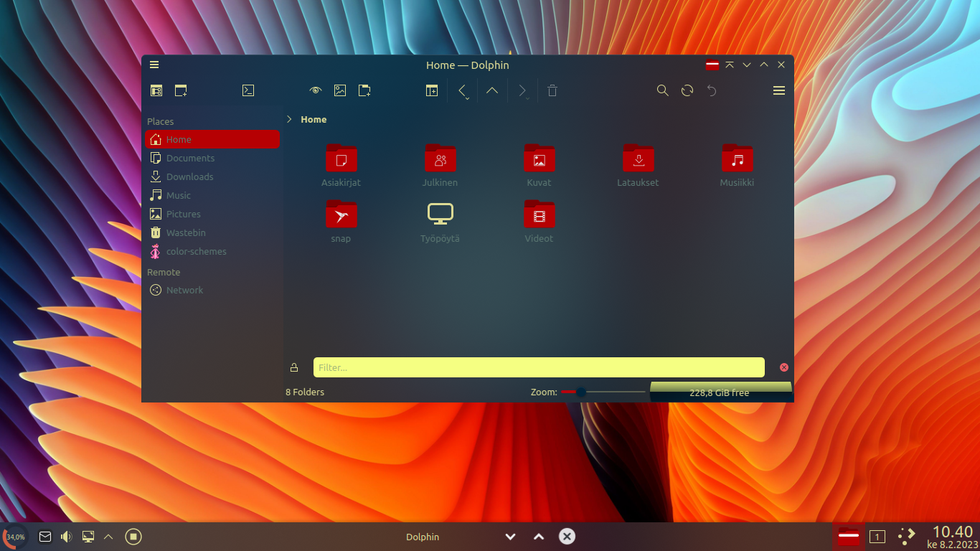The width and height of the screenshot is (980, 551).
Task: Click the 228,8 GiB free space bar
Action: point(721,392)
